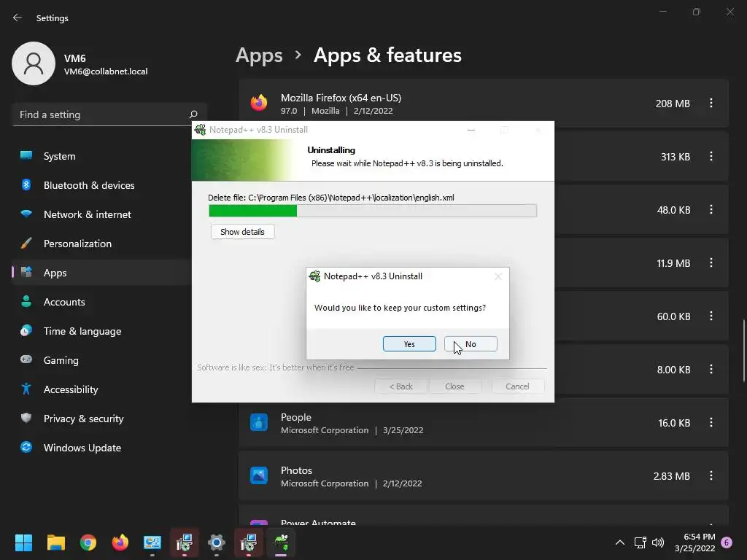Viewport: 747px width, 560px height.
Task: Close the custom settings prompt dialog
Action: 498,276
